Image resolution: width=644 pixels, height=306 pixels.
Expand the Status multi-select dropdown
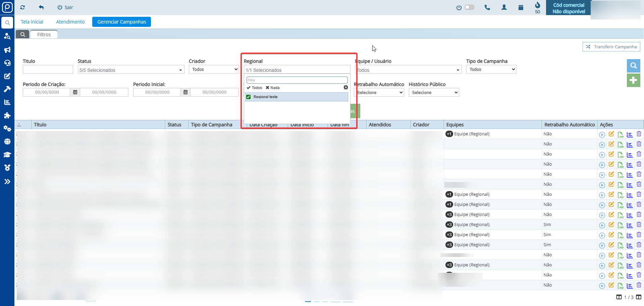click(131, 70)
